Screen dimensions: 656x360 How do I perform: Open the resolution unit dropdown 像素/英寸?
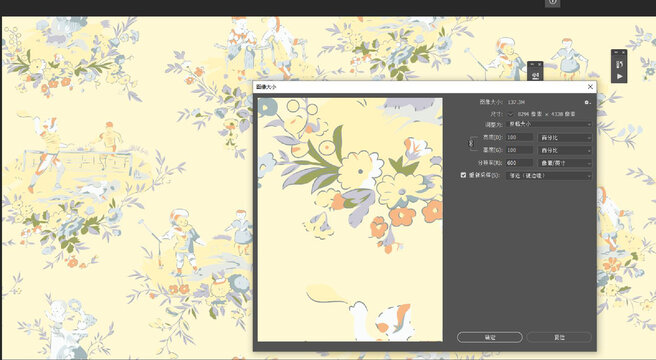coord(564,163)
